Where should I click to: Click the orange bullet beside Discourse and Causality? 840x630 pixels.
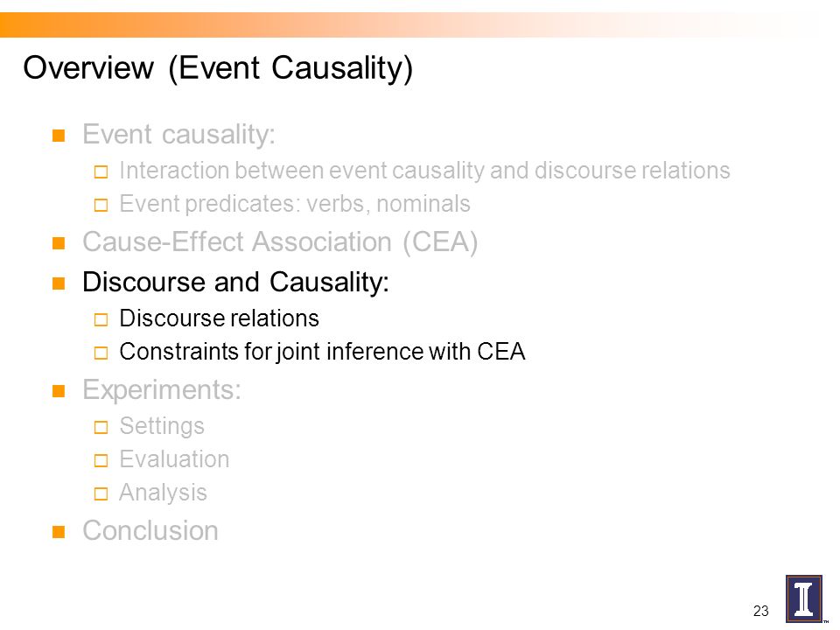59,283
